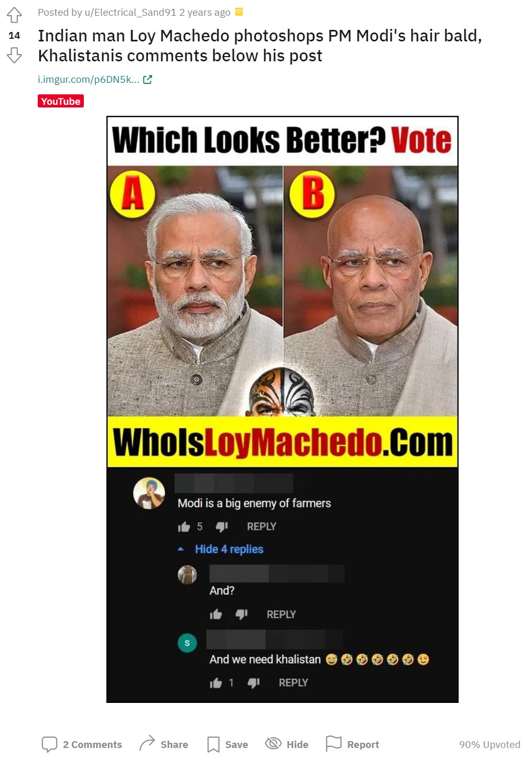Click the external link icon beside imgur URL
Image resolution: width=532 pixels, height=770 pixels.
(148, 80)
